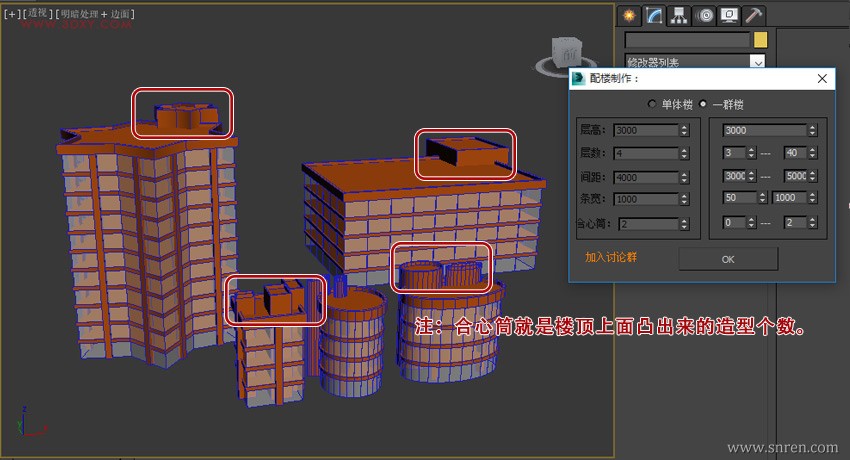This screenshot has height=460, width=850.
Task: Open the Hierarchy panel icon
Action: pos(680,15)
